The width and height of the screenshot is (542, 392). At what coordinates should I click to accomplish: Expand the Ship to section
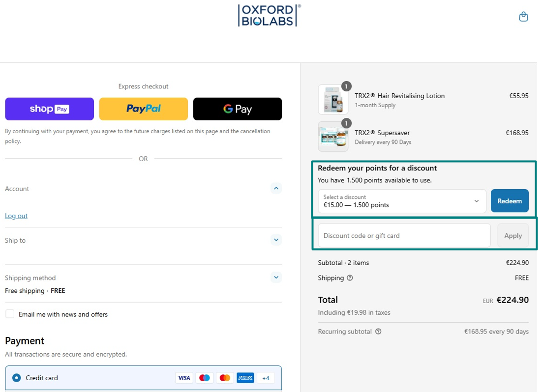[x=276, y=240]
